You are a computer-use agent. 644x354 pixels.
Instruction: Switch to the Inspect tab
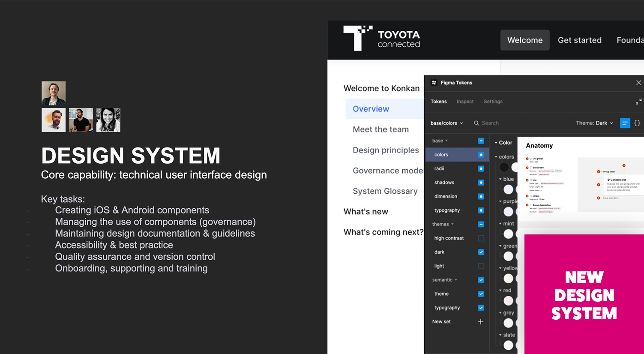point(465,102)
